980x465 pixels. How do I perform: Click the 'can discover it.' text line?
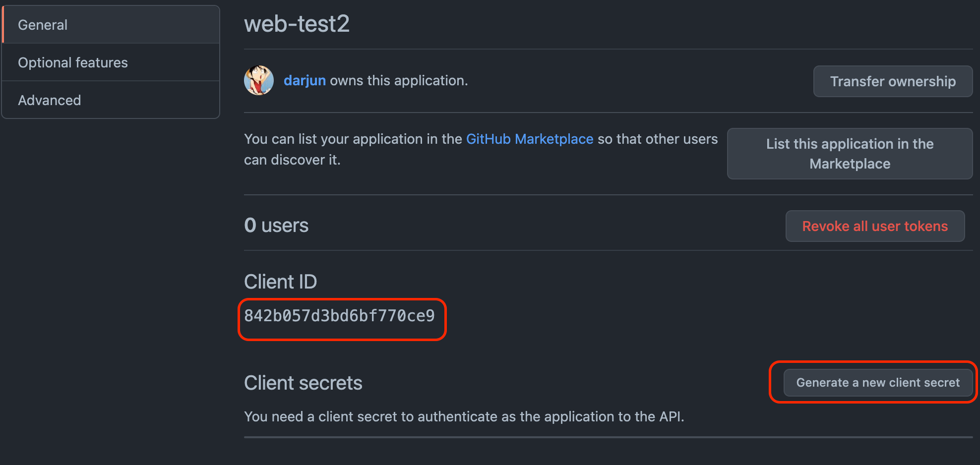pos(292,160)
